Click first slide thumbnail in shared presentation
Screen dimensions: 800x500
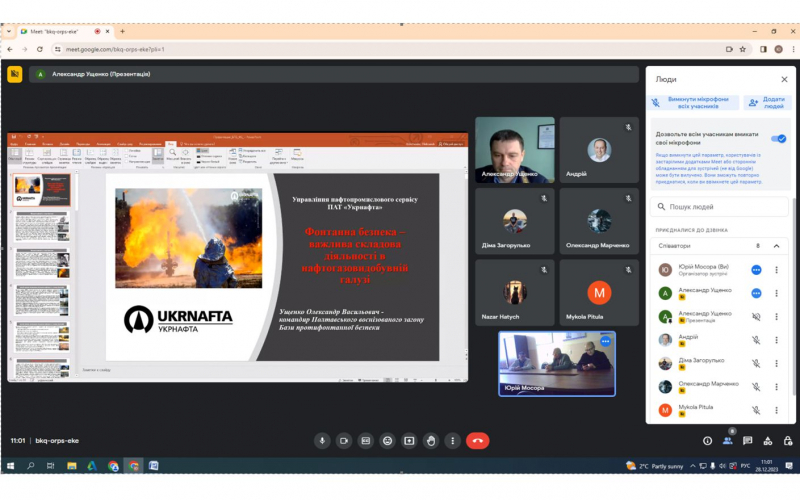41,190
